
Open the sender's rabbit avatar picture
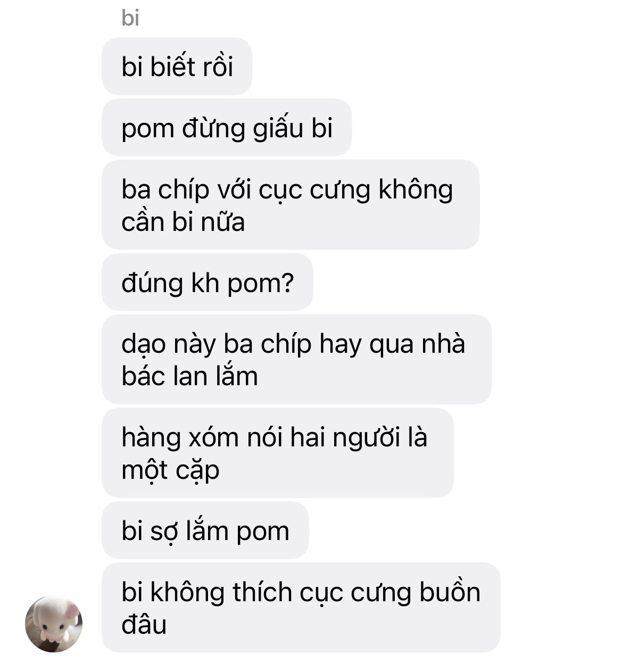point(54,624)
